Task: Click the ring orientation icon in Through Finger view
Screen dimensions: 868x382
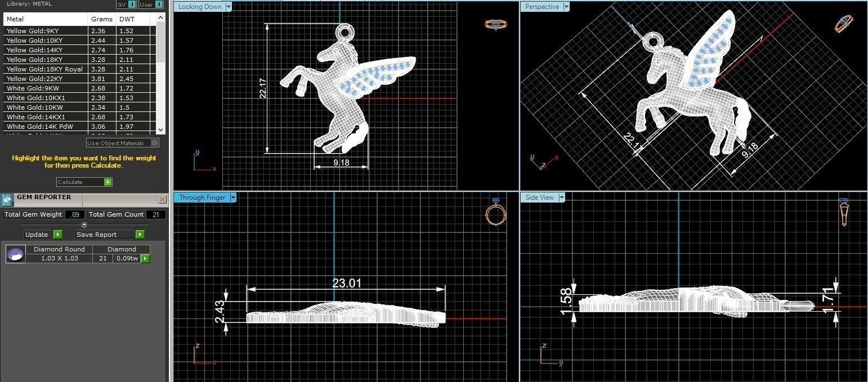Action: point(496,212)
